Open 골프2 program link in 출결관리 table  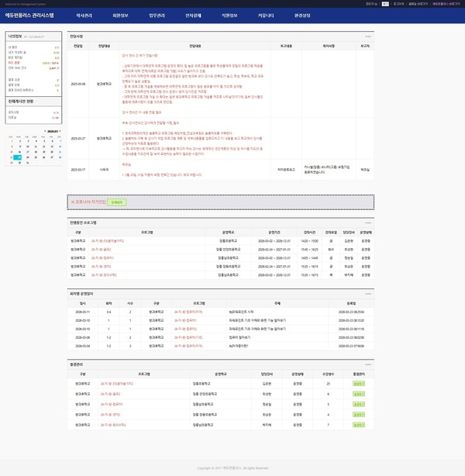point(110,394)
